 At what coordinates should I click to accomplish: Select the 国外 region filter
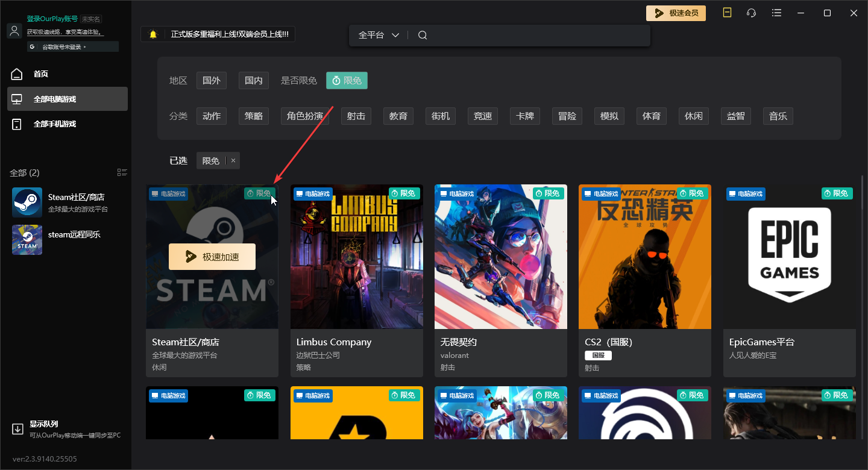(212, 80)
